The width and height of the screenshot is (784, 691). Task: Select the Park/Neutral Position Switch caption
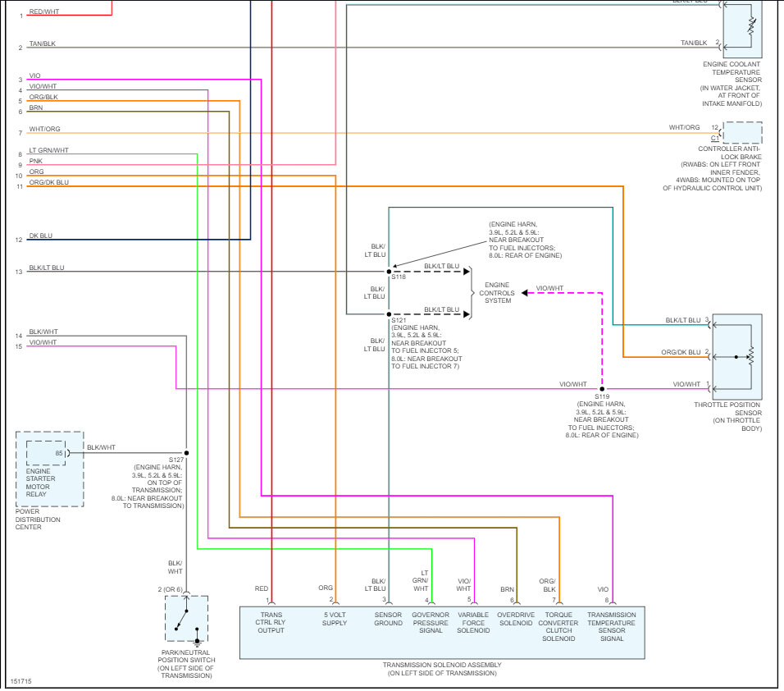[186, 664]
